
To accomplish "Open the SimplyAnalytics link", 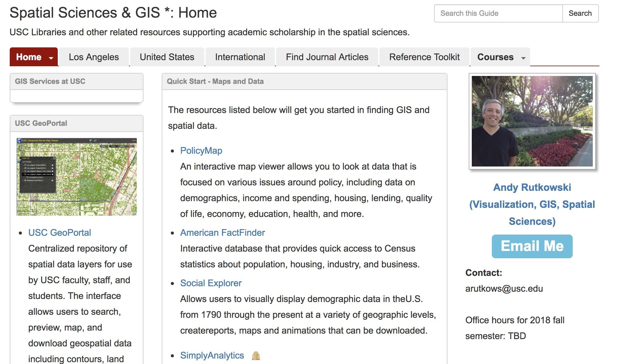I will tap(212, 355).
